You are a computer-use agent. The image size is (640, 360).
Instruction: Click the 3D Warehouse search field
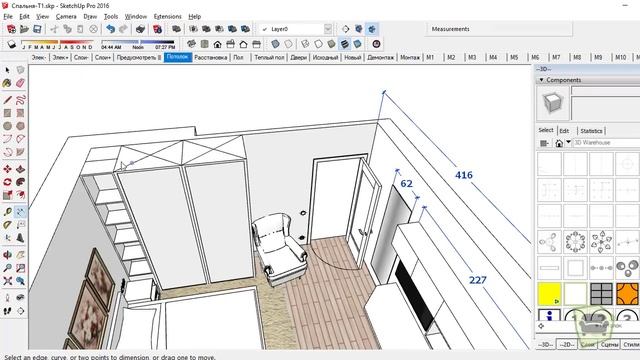(x=606, y=142)
